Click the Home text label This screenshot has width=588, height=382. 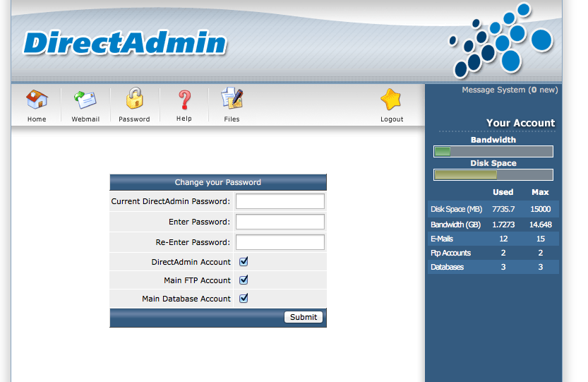(37, 119)
